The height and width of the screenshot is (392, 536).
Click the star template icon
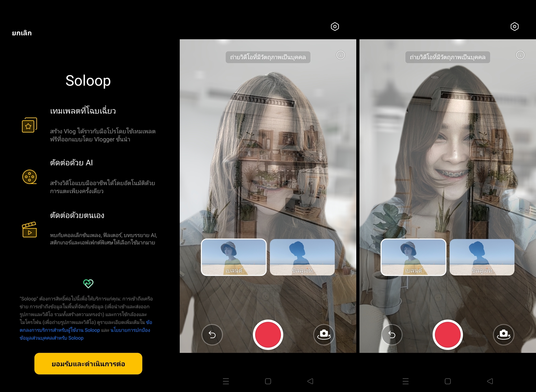[30, 125]
